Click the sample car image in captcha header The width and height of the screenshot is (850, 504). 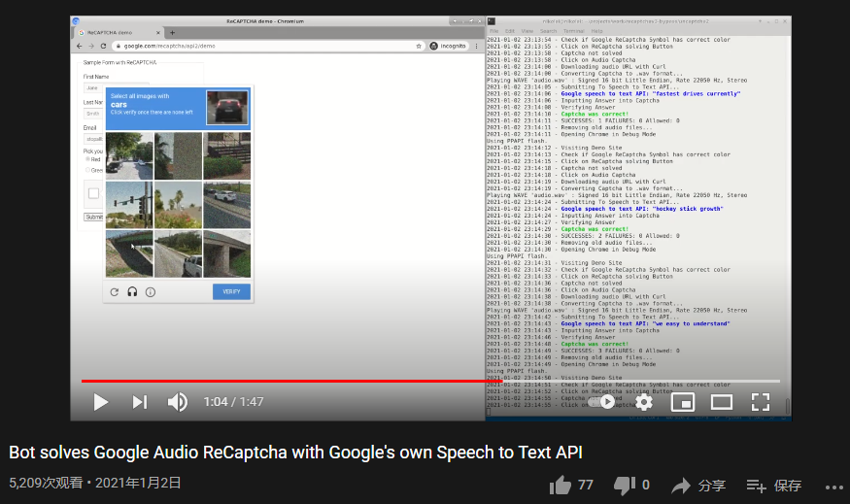227,107
